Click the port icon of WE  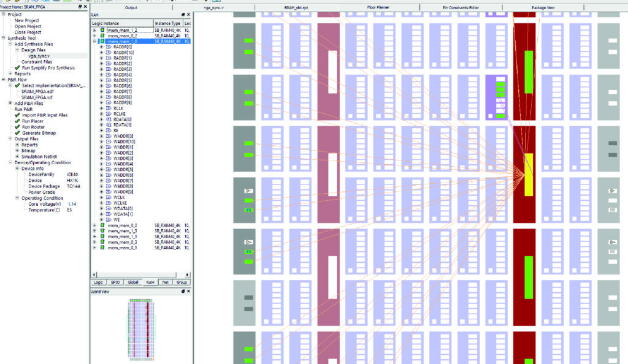109,219
